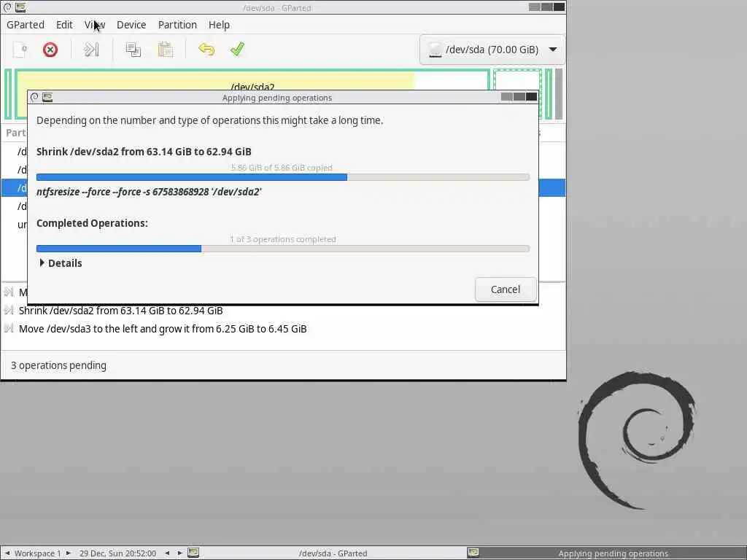Click the green Apply all operations checkmark
The height and width of the screenshot is (560, 747).
pos(237,50)
